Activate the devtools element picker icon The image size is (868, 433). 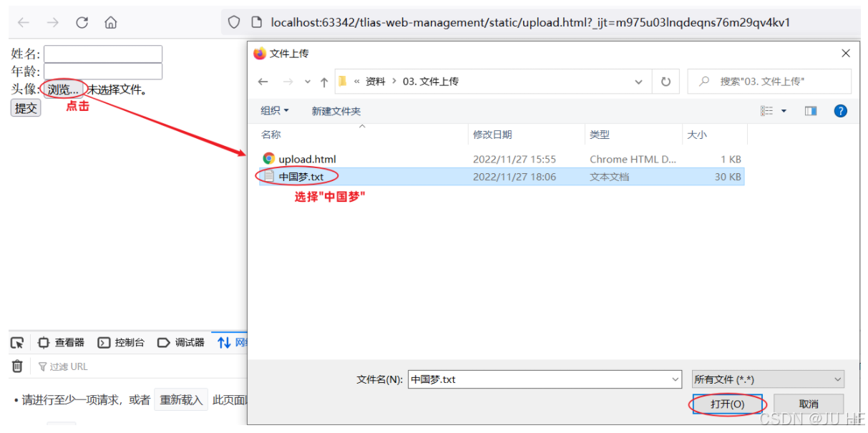(x=17, y=343)
